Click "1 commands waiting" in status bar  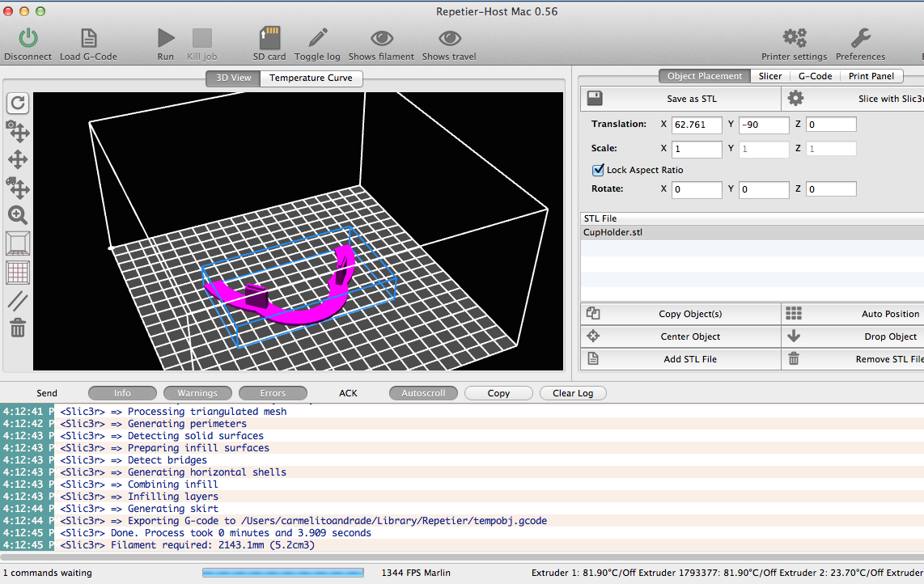point(48,573)
